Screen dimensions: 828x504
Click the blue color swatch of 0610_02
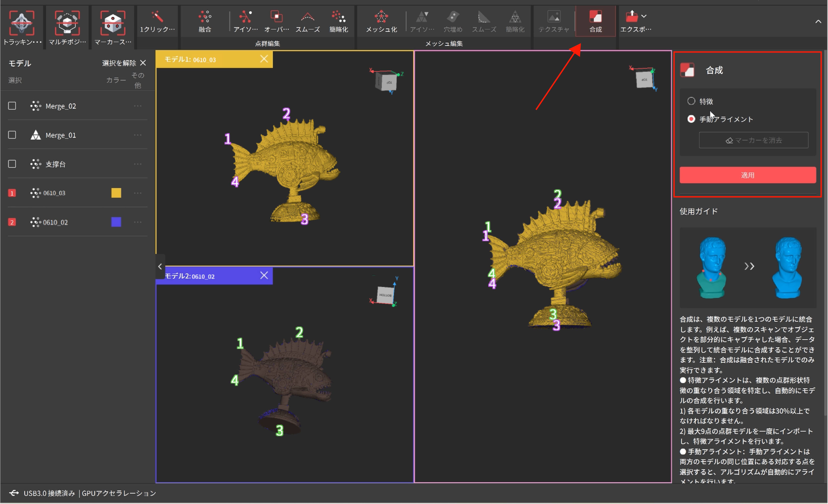point(116,222)
